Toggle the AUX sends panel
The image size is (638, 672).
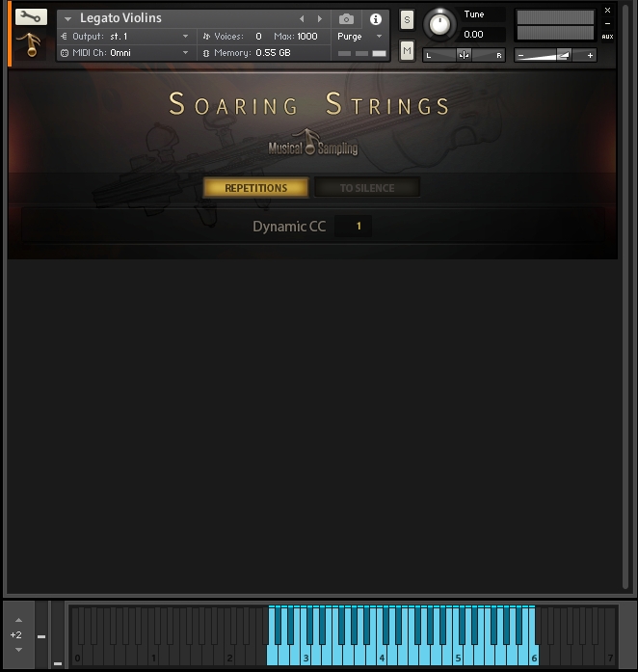pos(607,37)
